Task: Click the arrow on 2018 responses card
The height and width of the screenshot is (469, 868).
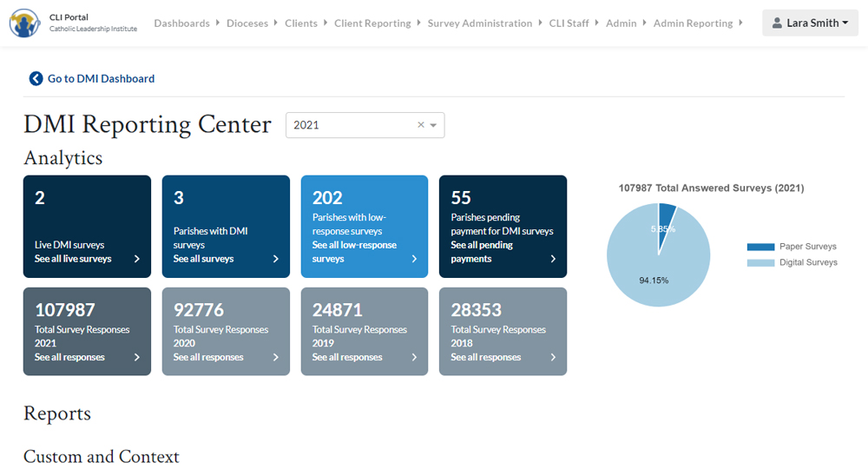Action: pyautogui.click(x=553, y=357)
